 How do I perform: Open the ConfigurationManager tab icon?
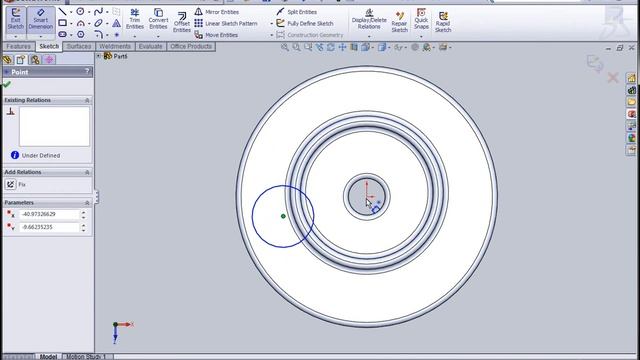coord(35,60)
